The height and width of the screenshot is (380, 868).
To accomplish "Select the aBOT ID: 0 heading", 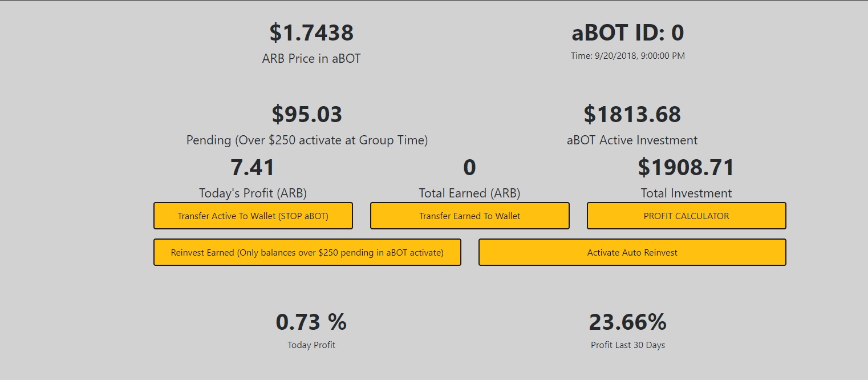I will [x=627, y=33].
